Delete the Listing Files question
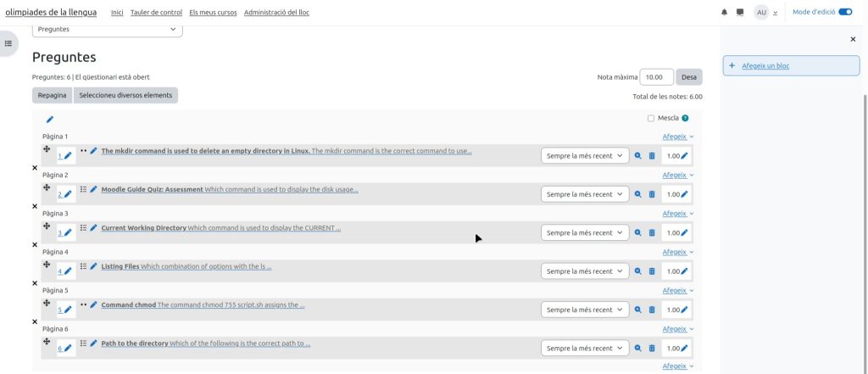 coord(652,271)
